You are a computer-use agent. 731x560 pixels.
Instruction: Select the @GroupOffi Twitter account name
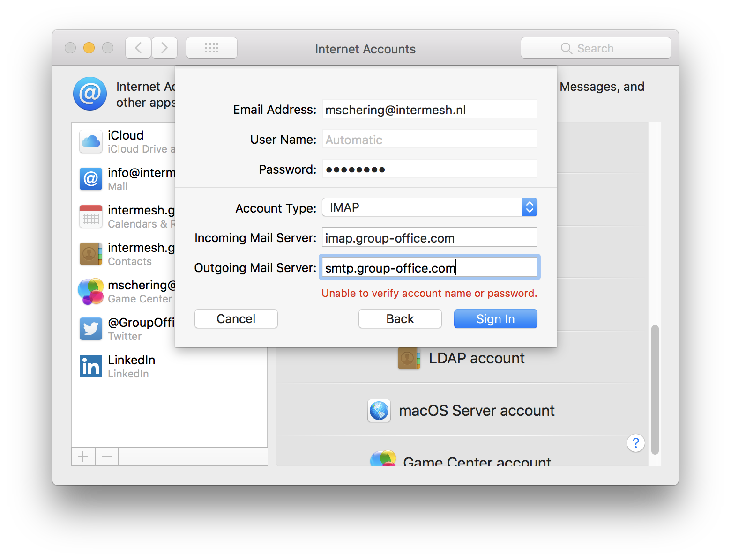(142, 323)
